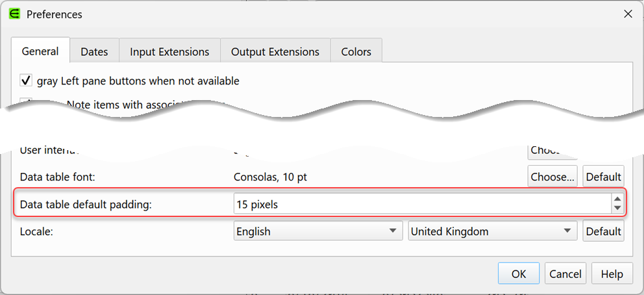Viewport: 644px width, 295px height.
Task: Switch to the Input Extensions tab
Action: tap(169, 52)
